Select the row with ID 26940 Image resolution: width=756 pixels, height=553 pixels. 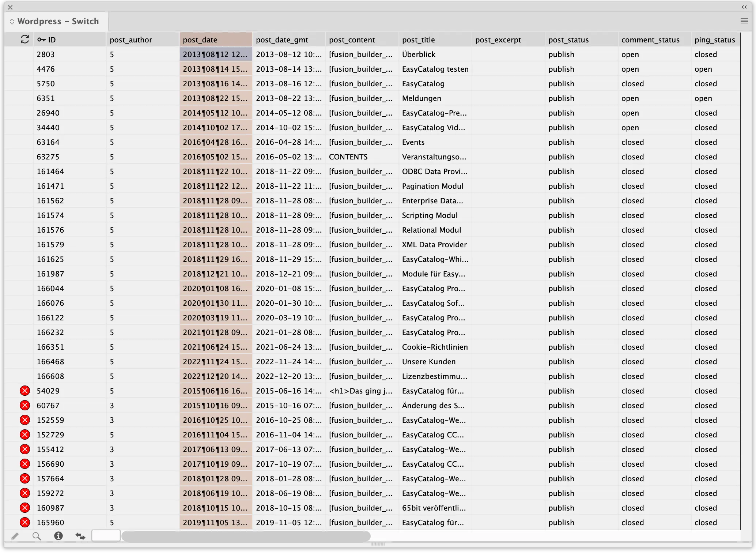coord(372,113)
